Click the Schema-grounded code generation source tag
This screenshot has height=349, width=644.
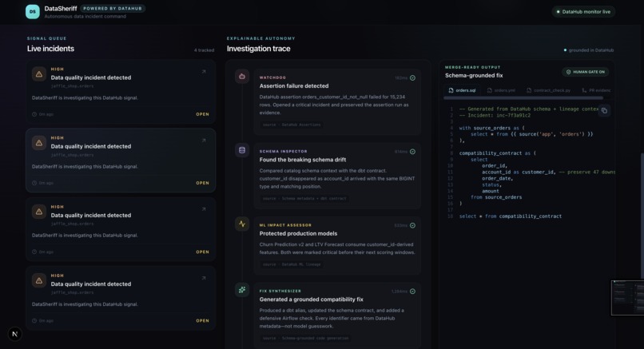click(x=305, y=339)
